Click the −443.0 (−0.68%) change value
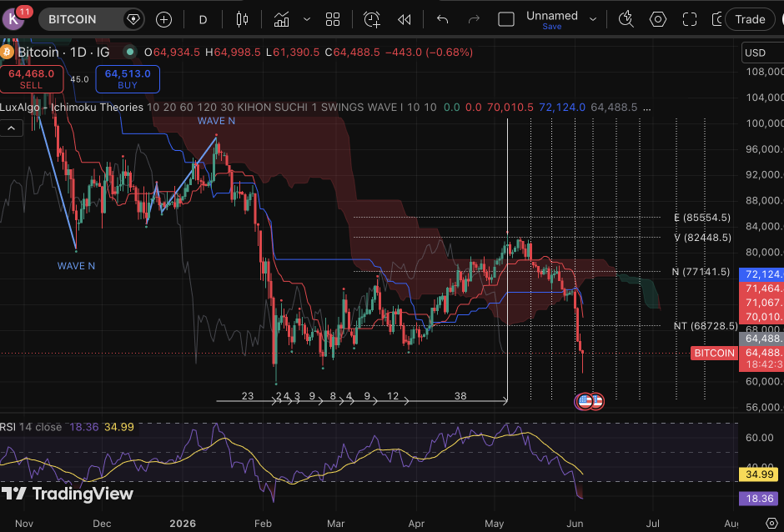This screenshot has width=784, height=532. pos(429,52)
